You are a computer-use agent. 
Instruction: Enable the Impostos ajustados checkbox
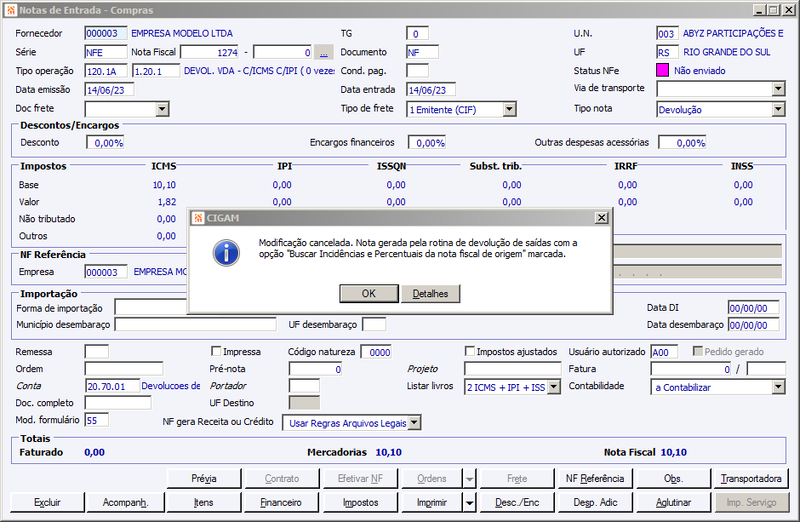[x=469, y=351]
